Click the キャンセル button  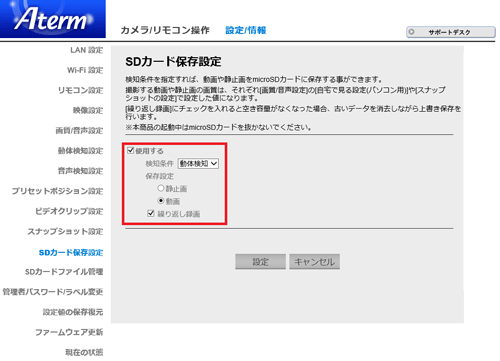click(x=314, y=262)
